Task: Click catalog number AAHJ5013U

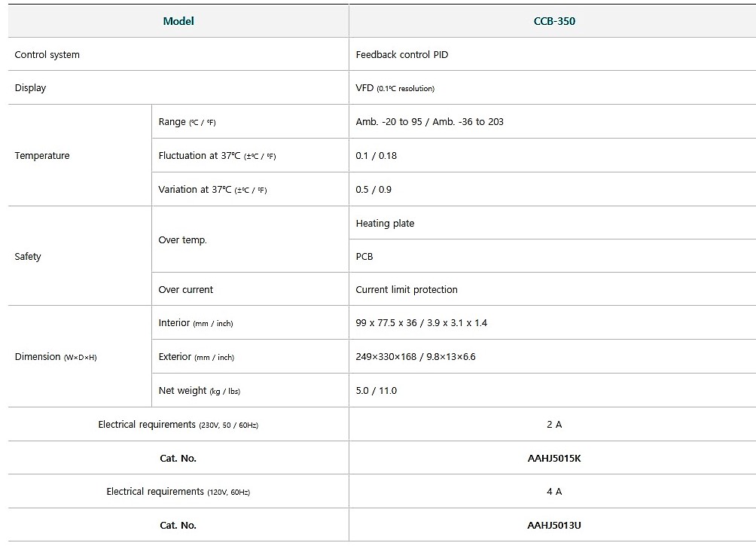Action: [553, 525]
